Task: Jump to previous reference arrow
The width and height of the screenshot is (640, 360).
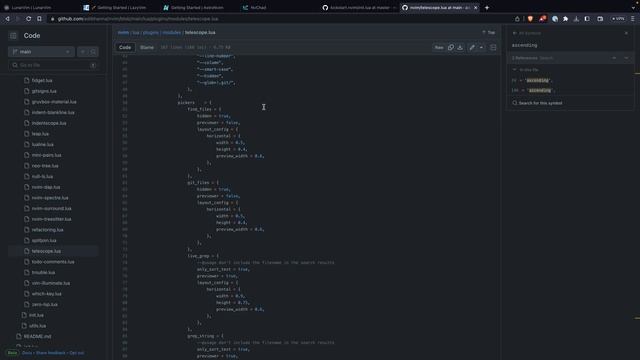Action: coord(614,58)
